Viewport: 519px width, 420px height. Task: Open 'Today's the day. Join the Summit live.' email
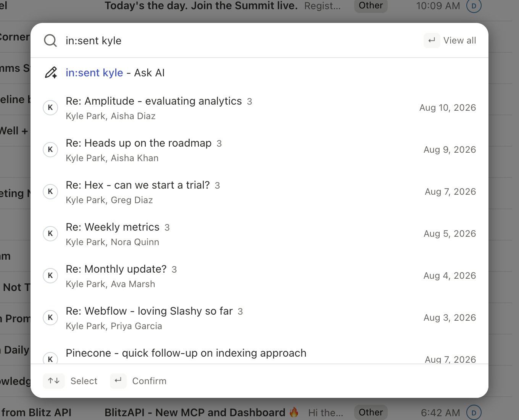point(201,6)
